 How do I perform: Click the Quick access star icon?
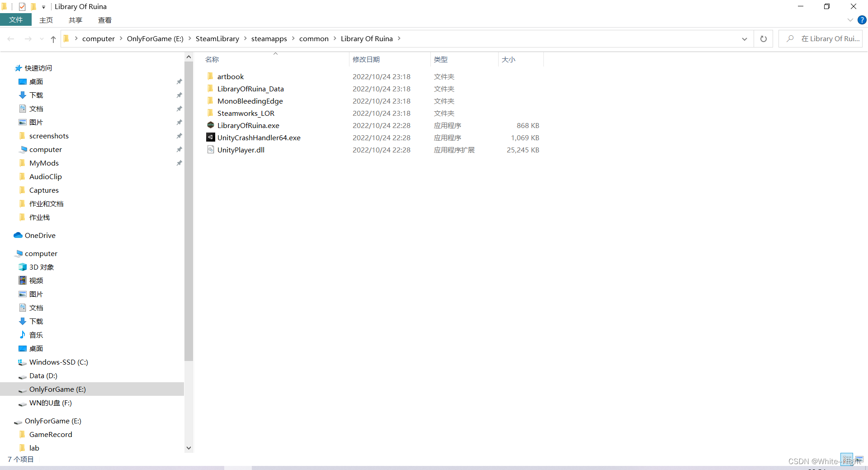(x=19, y=68)
